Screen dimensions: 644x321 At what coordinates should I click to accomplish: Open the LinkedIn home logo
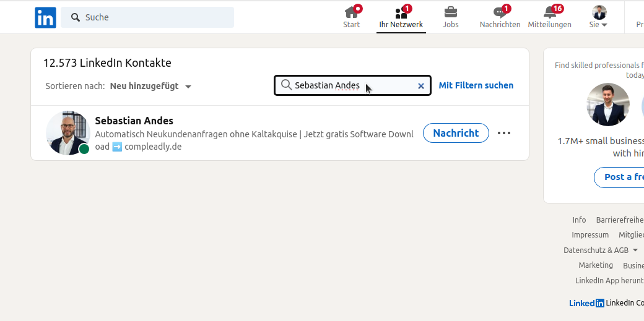(45, 18)
